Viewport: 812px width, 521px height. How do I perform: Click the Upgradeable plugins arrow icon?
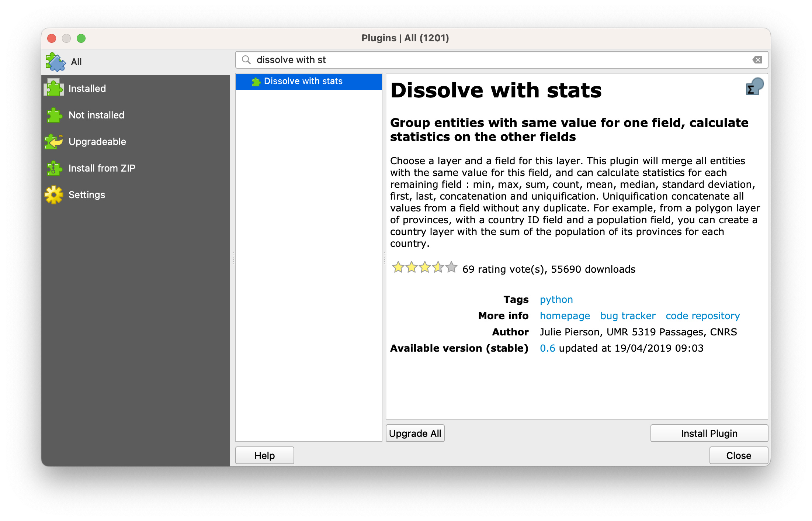(54, 142)
